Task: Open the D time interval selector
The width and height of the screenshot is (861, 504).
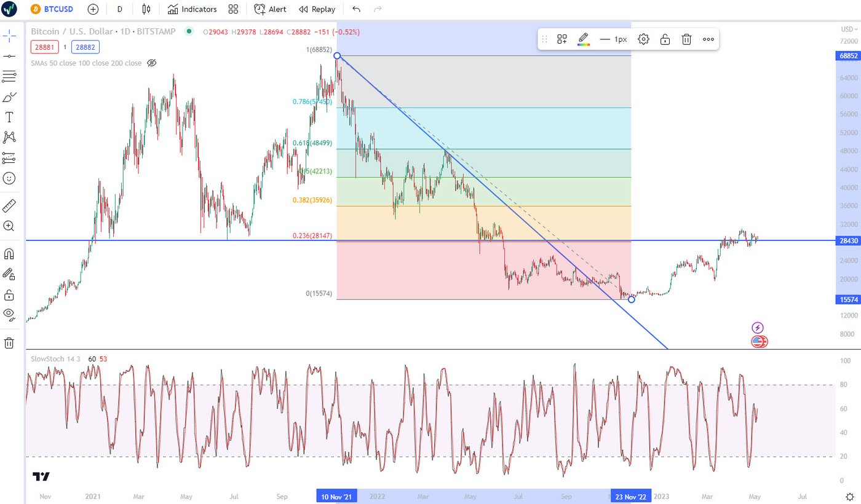Action: coord(119,9)
